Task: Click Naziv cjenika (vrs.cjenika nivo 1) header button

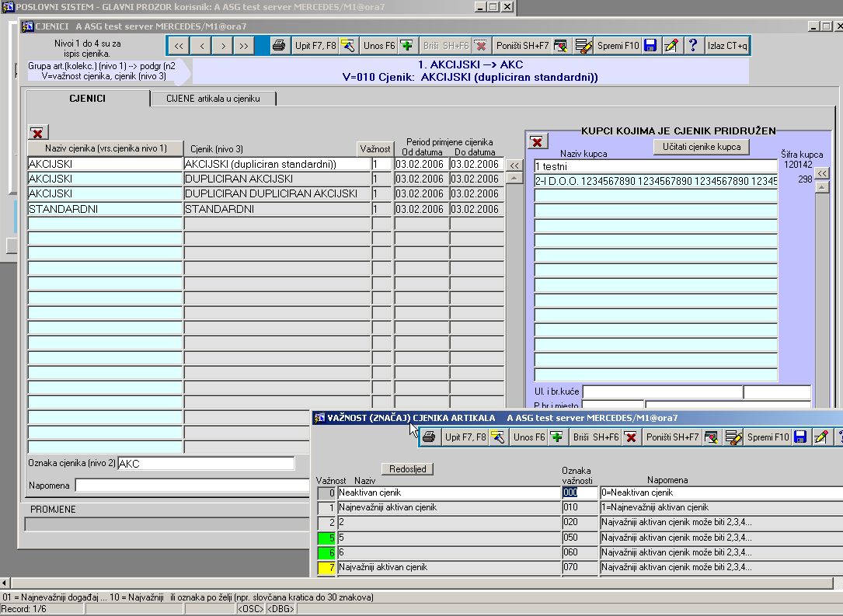Action: click(106, 148)
